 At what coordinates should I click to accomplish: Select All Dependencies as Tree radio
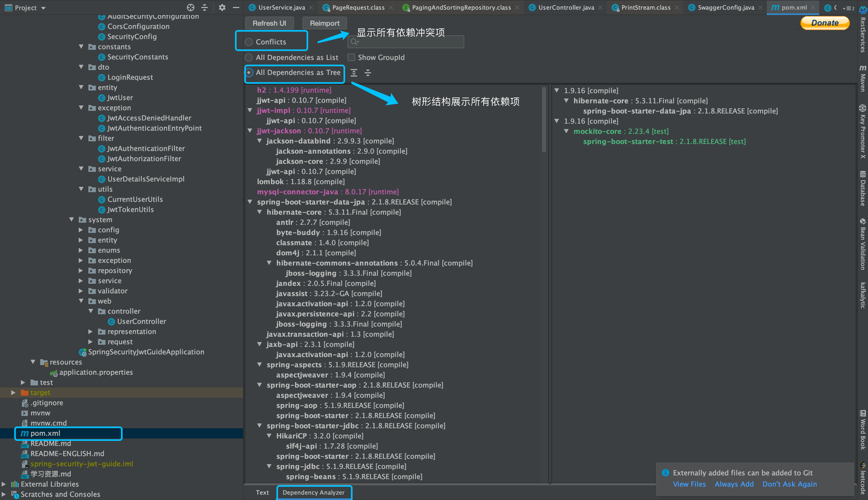click(249, 73)
